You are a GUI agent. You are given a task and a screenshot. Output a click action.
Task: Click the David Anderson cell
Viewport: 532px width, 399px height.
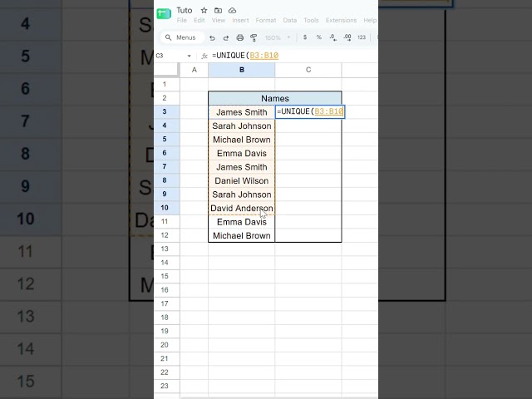[242, 208]
